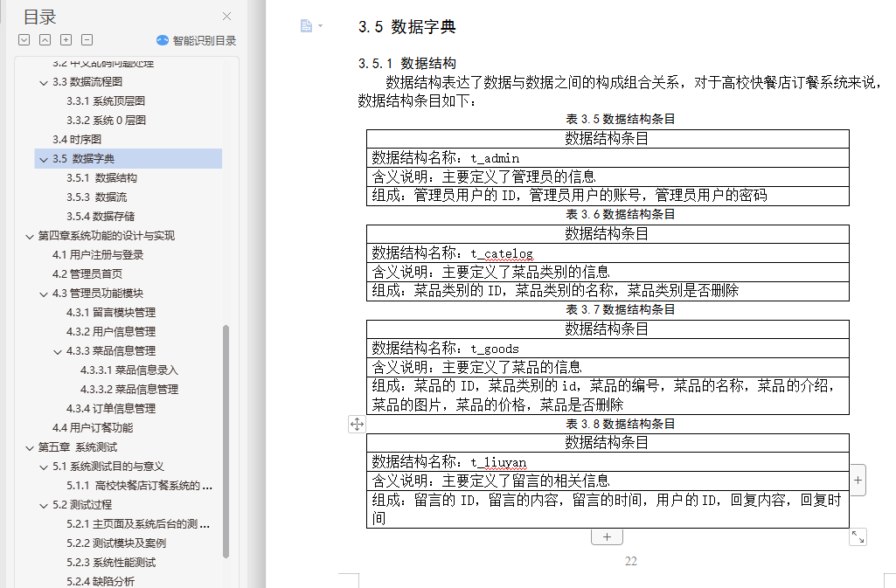This screenshot has height=588, width=896.
Task: Add a row with bottom plus button
Action: coord(607,536)
